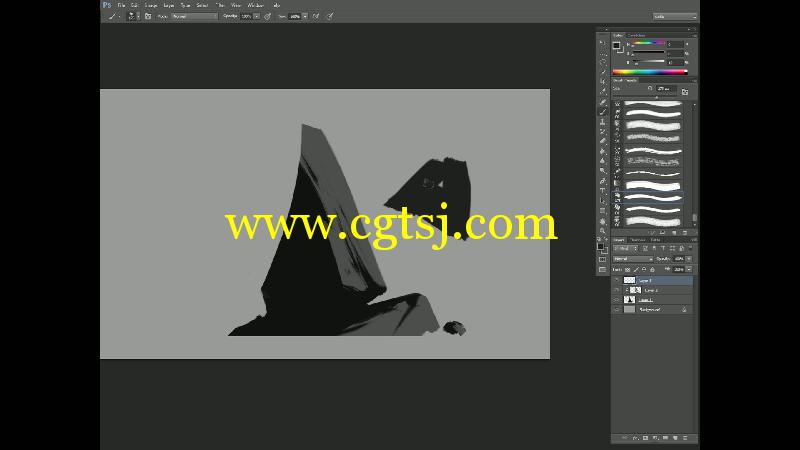The height and width of the screenshot is (450, 800).
Task: Open the brush Mode dropdown
Action: (x=194, y=16)
